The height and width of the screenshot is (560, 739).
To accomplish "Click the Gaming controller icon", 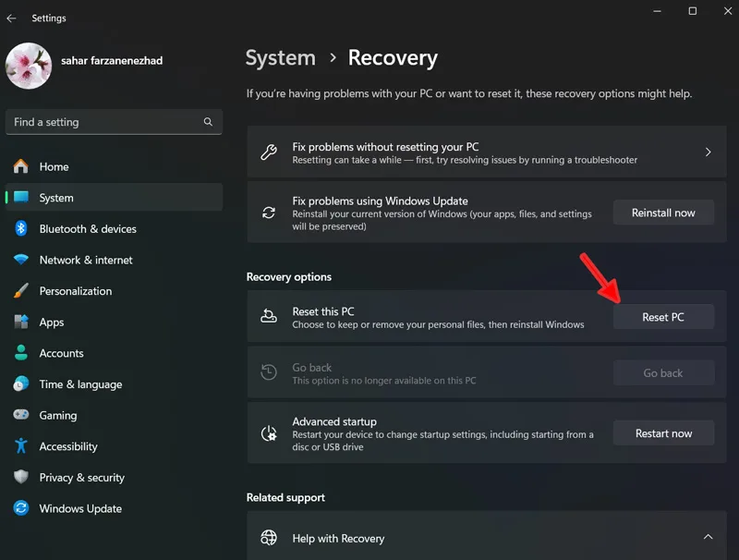I will tap(20, 415).
